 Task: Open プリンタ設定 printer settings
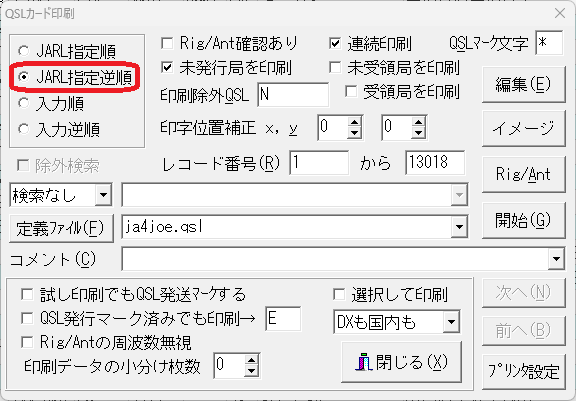[x=523, y=371]
